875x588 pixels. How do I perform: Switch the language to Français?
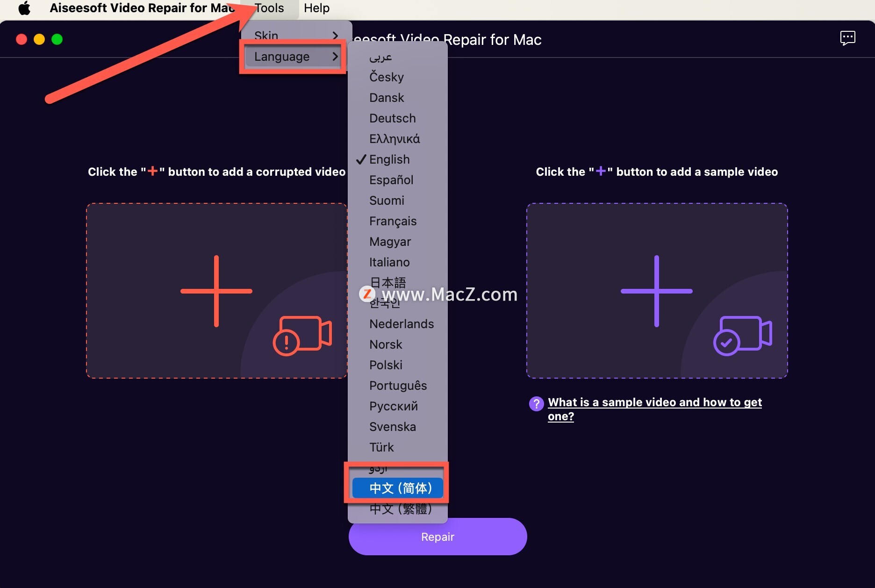398,221
